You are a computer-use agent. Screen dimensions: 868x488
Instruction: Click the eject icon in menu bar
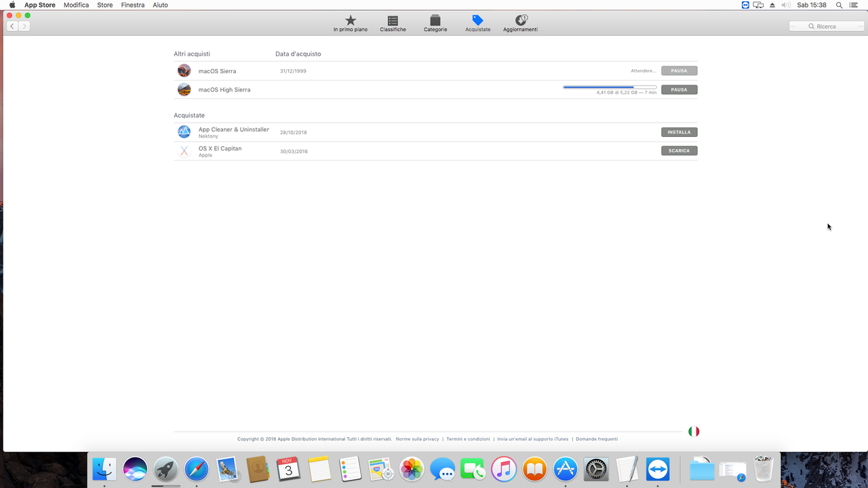(x=772, y=5)
